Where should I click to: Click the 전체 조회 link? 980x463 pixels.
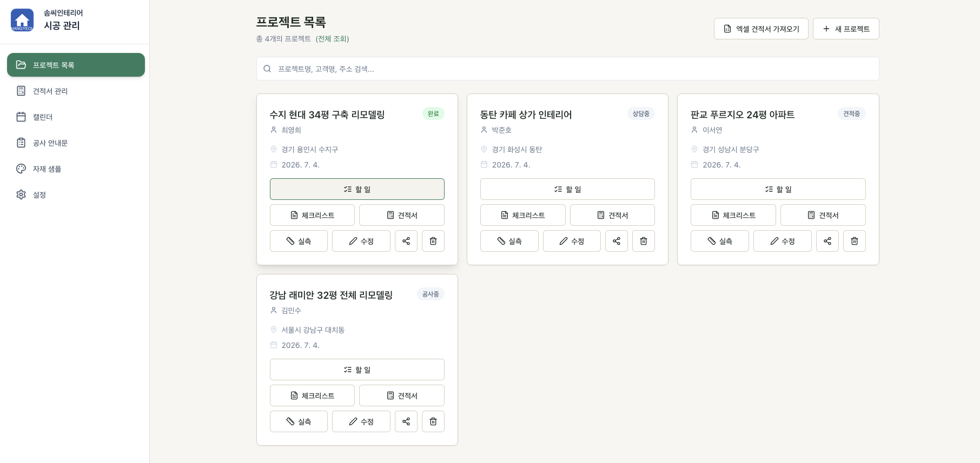tap(332, 39)
